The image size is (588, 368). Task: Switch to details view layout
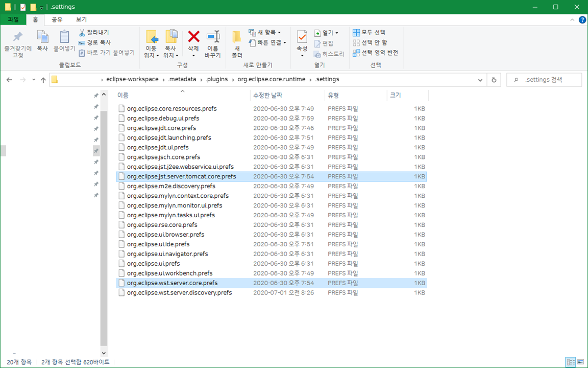click(x=570, y=362)
